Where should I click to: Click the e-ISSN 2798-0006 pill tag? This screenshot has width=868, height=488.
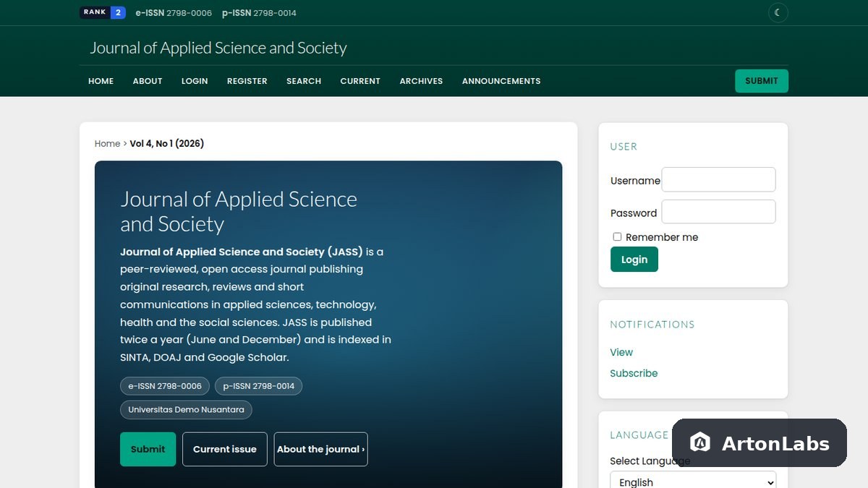point(165,386)
